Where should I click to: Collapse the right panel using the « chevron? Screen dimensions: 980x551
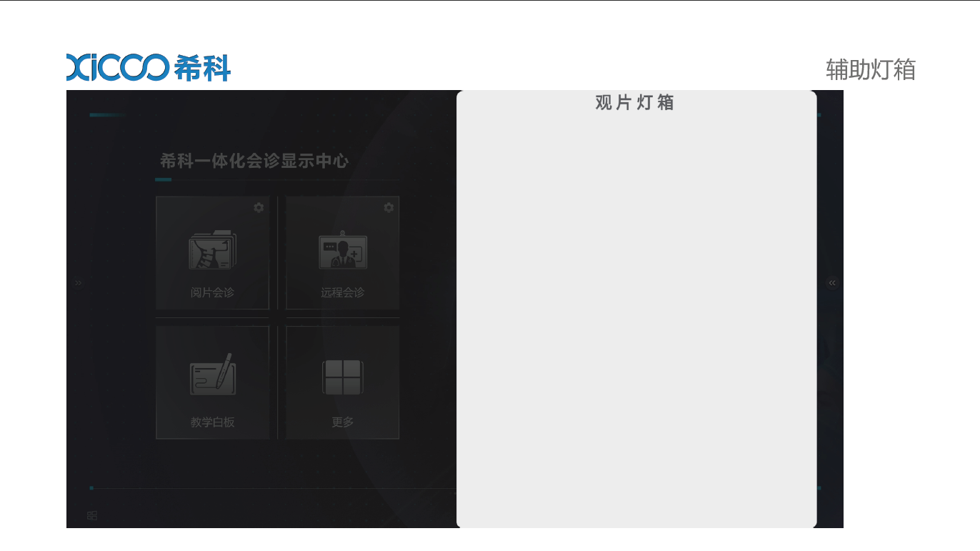pos(832,282)
